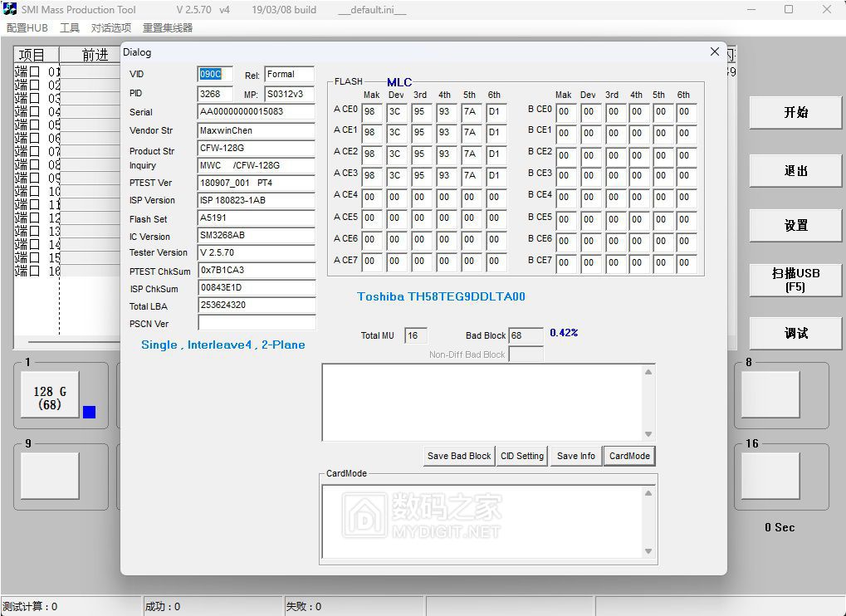Screen dimensions: 846x616
Task: Click the Save Bad Block button
Action: tap(459, 456)
